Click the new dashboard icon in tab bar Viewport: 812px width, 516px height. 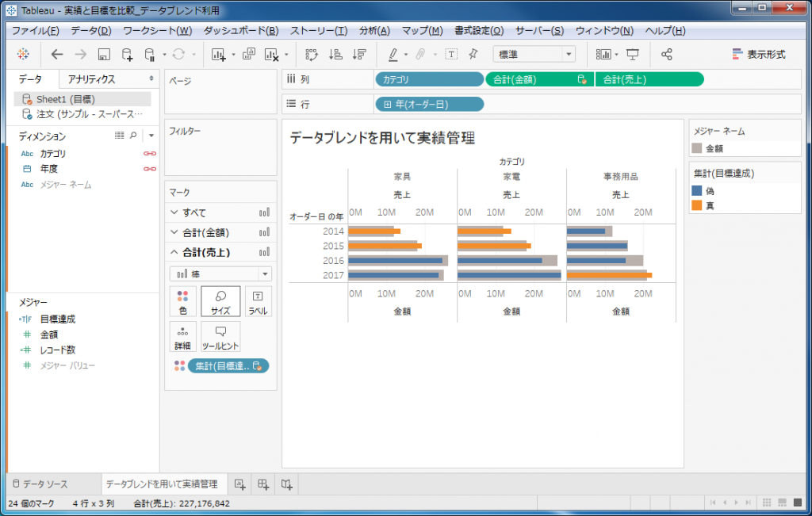point(263,484)
